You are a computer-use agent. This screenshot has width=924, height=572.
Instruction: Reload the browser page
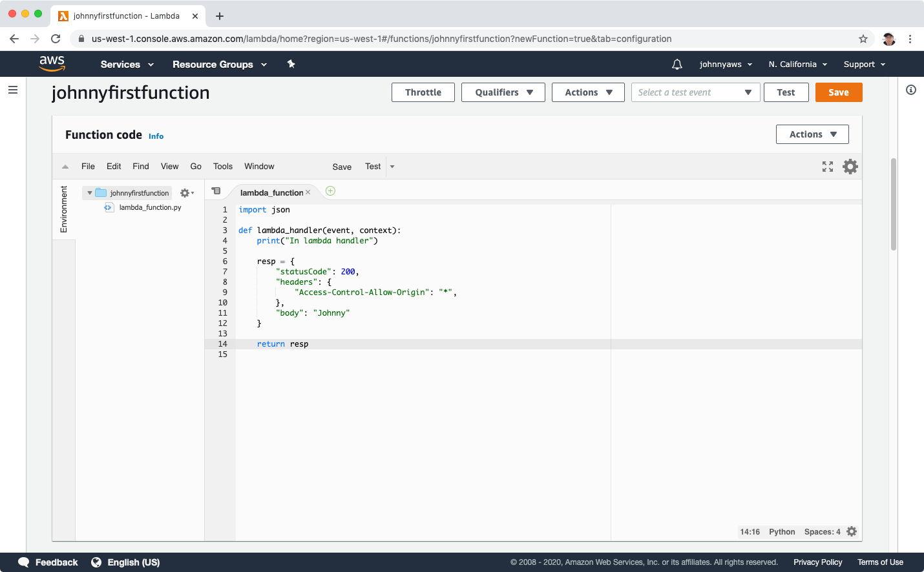(56, 39)
